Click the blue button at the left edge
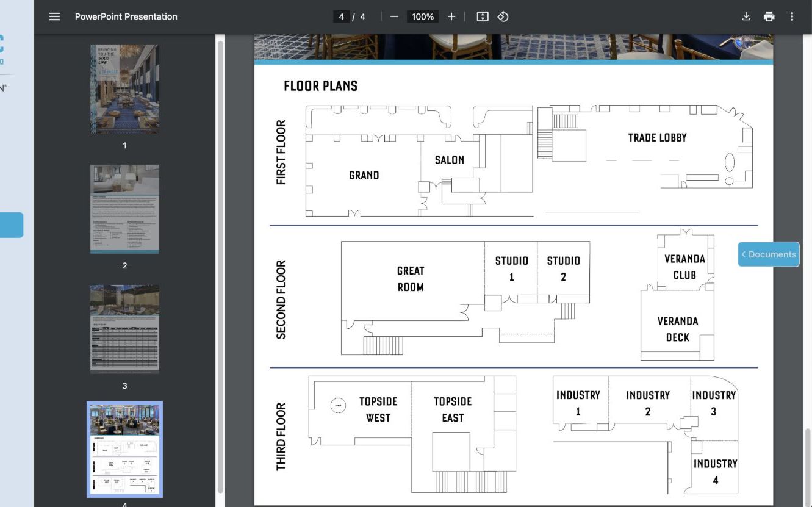This screenshot has width=812, height=507. [x=12, y=225]
